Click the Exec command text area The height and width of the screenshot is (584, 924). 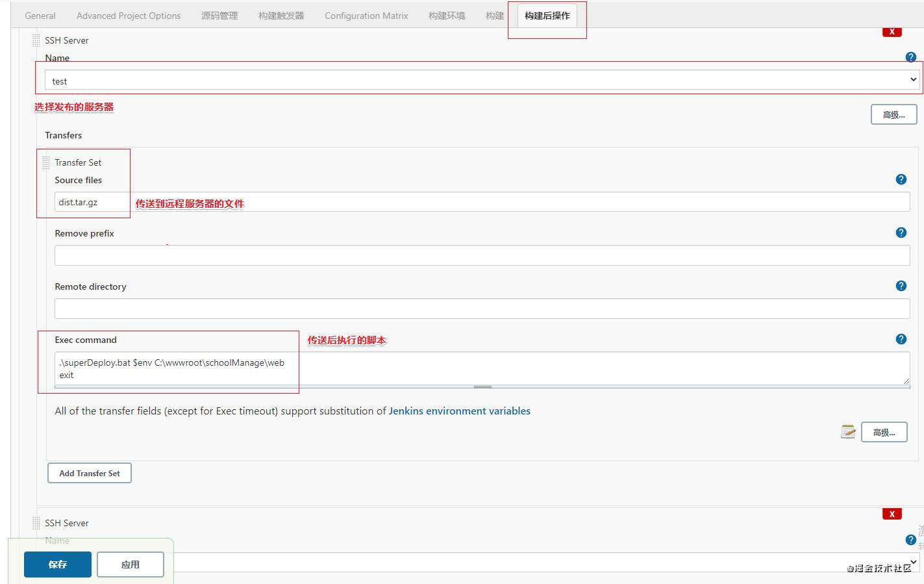pyautogui.click(x=482, y=368)
